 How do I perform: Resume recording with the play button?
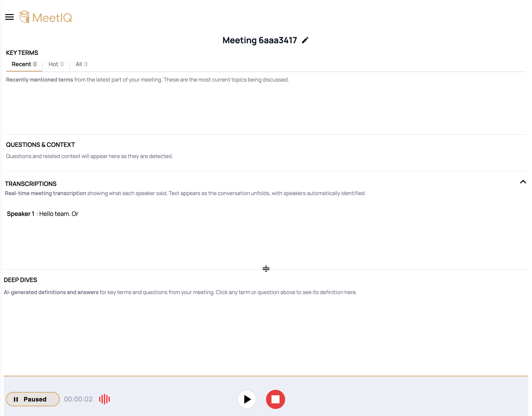point(247,399)
